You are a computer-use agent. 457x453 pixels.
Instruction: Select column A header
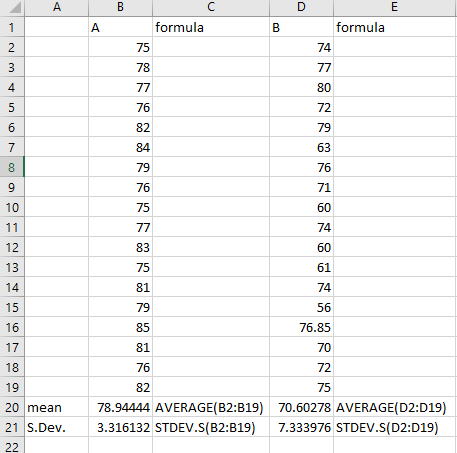[57, 7]
